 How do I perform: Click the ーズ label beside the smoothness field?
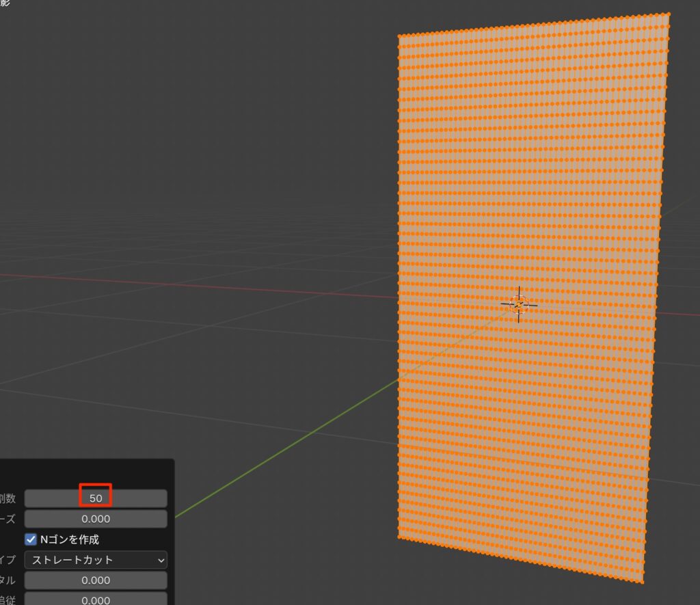click(x=8, y=519)
